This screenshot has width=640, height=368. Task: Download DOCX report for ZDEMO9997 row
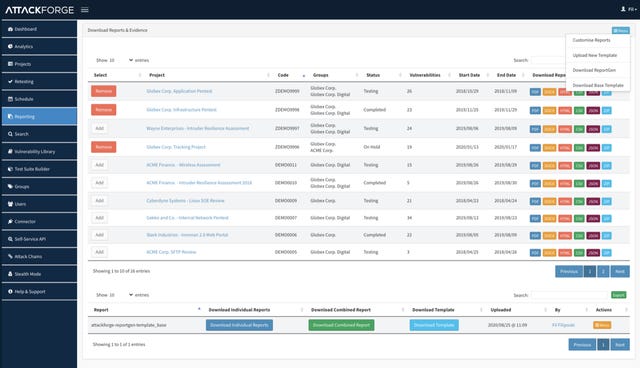pos(549,129)
